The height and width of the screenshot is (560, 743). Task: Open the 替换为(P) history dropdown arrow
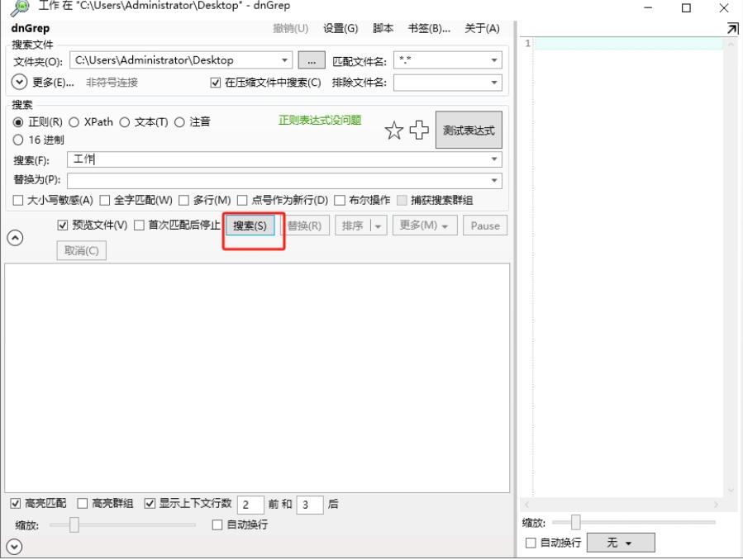point(493,180)
